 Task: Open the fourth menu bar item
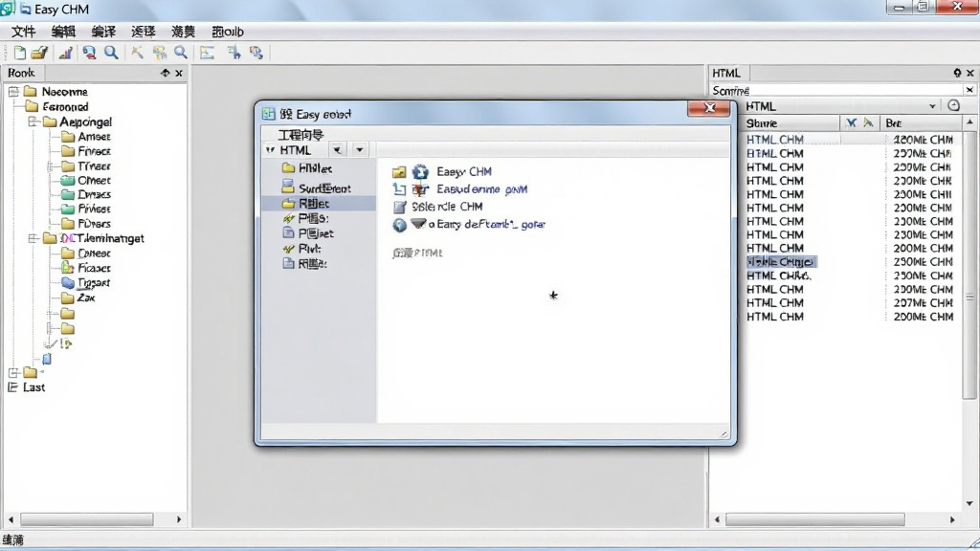coord(144,32)
